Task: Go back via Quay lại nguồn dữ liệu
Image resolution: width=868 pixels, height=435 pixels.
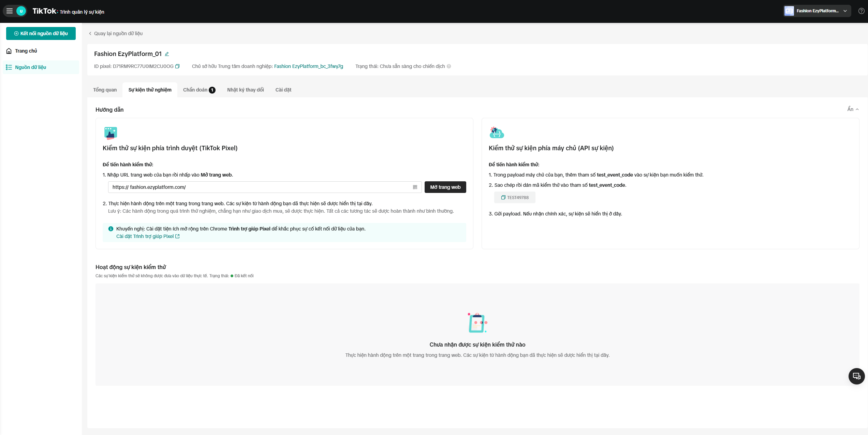Action: (x=116, y=33)
